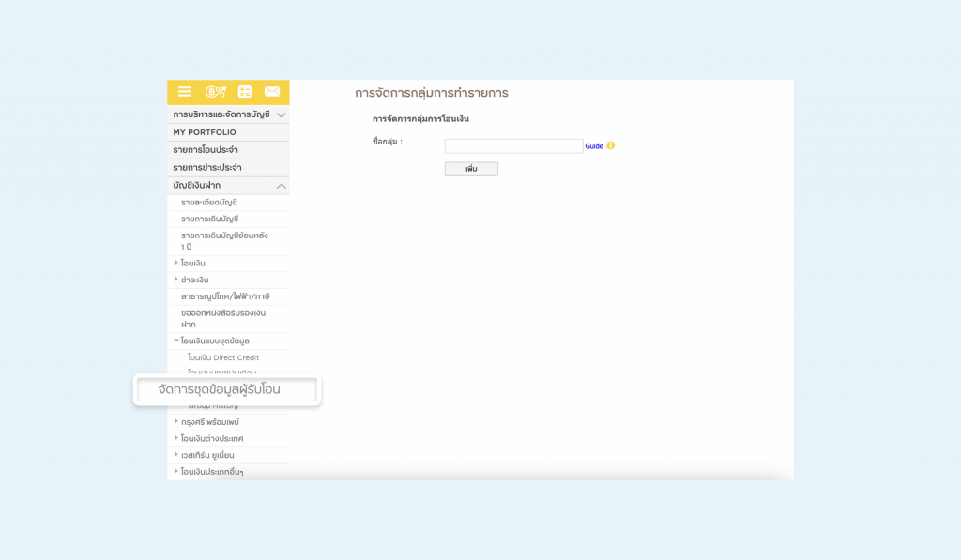The width and height of the screenshot is (961, 560).
Task: Open the calculator icon in yellow toolbar
Action: pyautogui.click(x=244, y=92)
